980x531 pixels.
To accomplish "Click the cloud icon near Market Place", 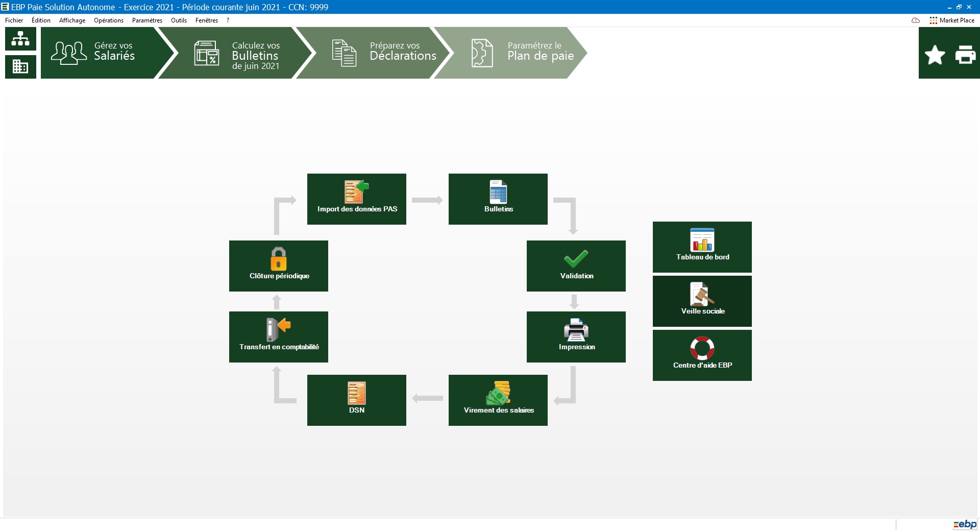I will click(916, 20).
